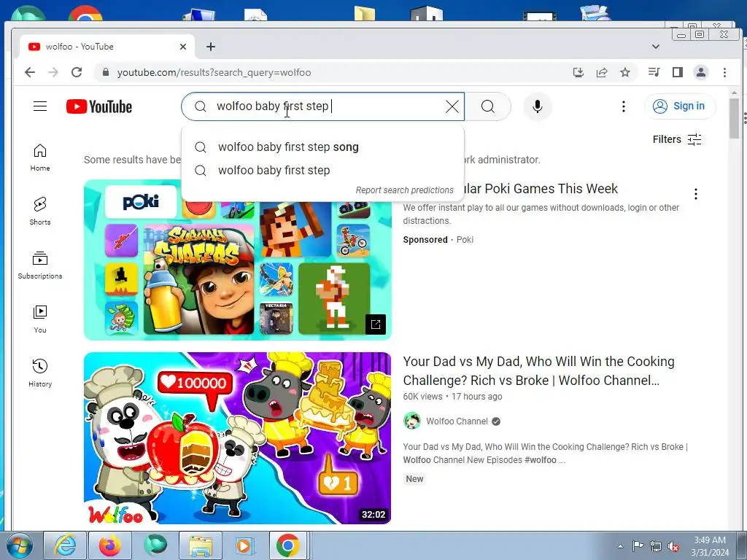This screenshot has height=560, width=747.
Task: Visit the Wolfoo Channel link
Action: point(457,421)
